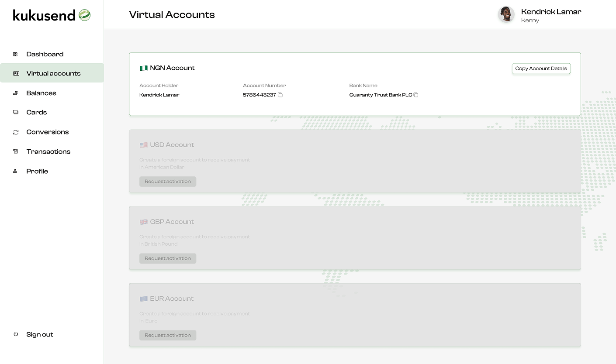616x364 pixels.
Task: Select Virtual accounts in the sidebar
Action: [54, 73]
